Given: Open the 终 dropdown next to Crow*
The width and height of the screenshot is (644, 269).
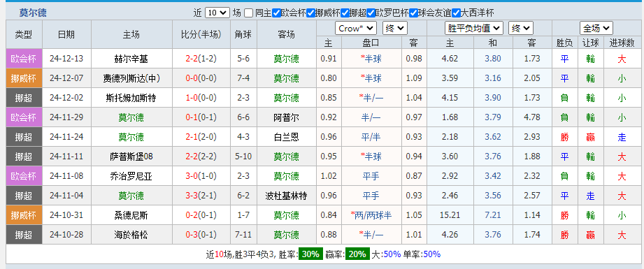Looking at the screenshot, I should (x=394, y=29).
